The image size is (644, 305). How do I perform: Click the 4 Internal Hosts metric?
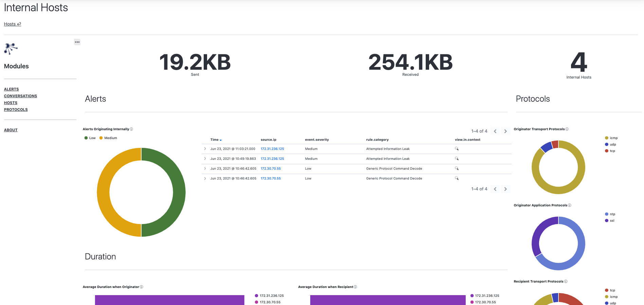[579, 66]
